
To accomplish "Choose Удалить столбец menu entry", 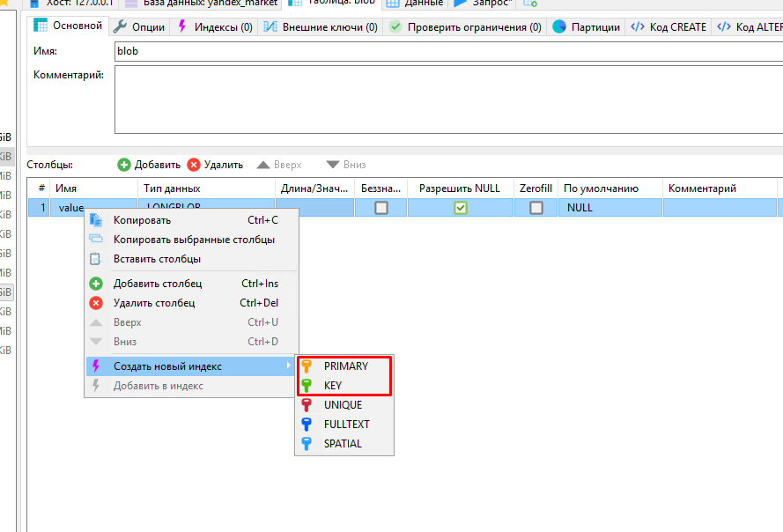I will 191,303.
